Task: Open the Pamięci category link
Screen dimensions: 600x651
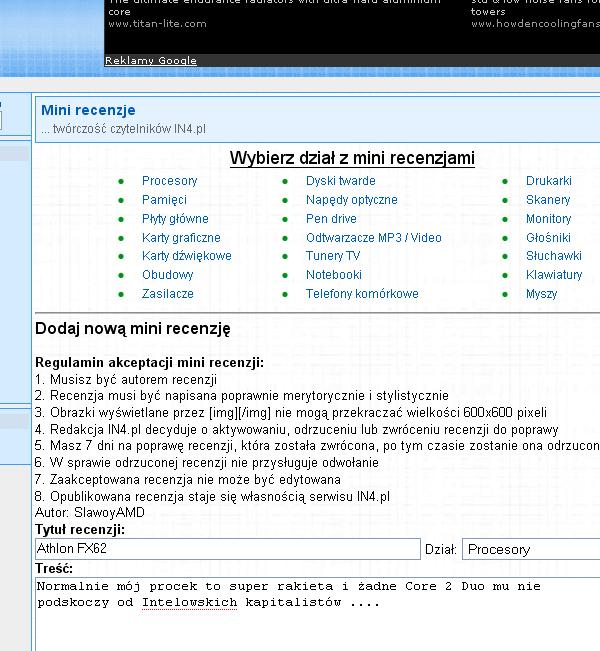Action: pyautogui.click(x=164, y=200)
